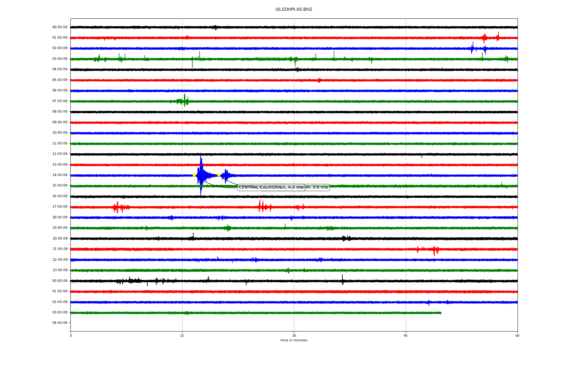This screenshot has height=368, width=588.
Task: Click the 23:00:08 row label
Action: 60,270
